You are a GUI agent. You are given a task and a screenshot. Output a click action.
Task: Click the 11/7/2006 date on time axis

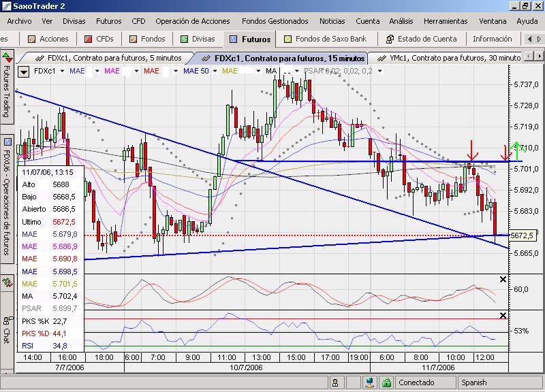click(x=438, y=367)
